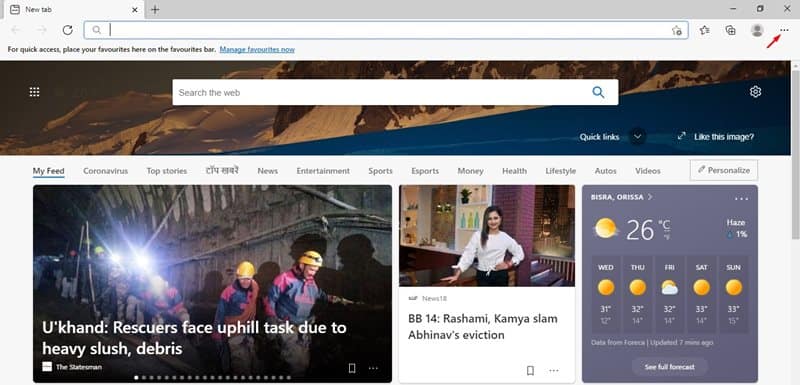Screen dimensions: 800x385
Task: Open Settings and more ellipsis menu
Action: pos(784,30)
